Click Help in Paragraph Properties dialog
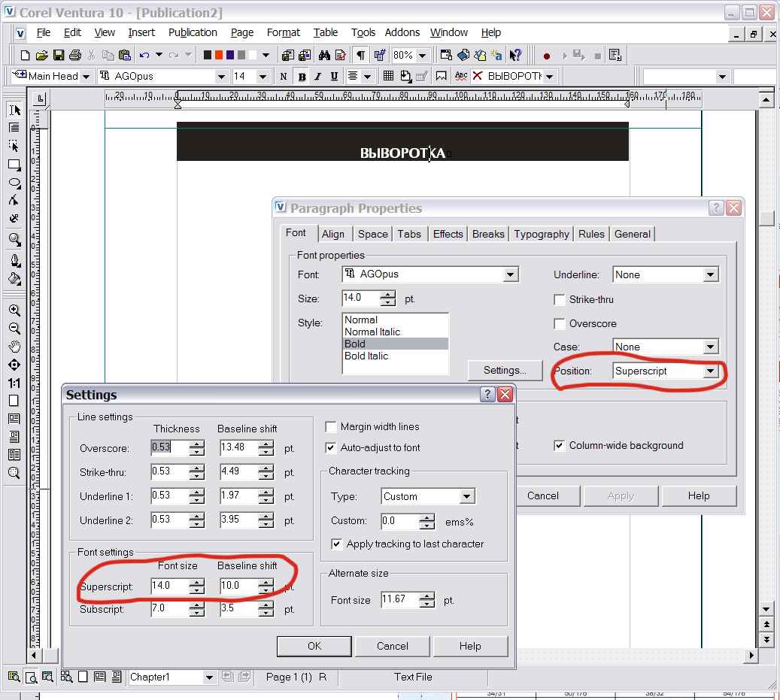 [x=699, y=495]
